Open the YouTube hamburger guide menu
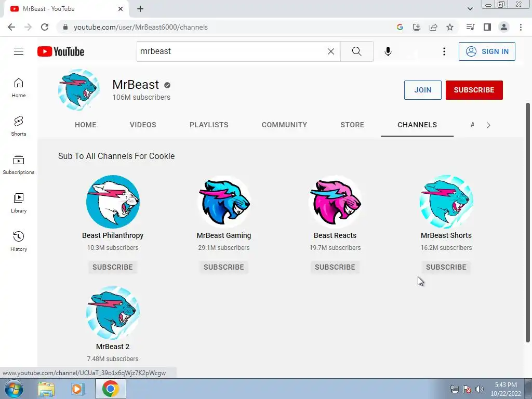 (x=19, y=51)
